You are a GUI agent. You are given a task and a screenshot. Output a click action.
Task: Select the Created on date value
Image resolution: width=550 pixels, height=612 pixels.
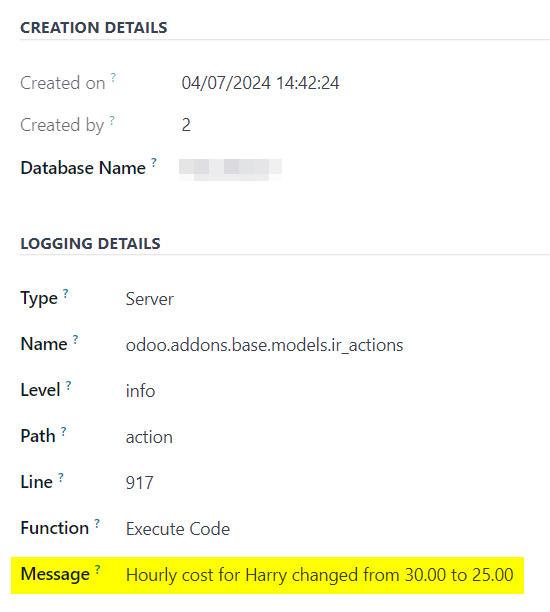pos(260,83)
